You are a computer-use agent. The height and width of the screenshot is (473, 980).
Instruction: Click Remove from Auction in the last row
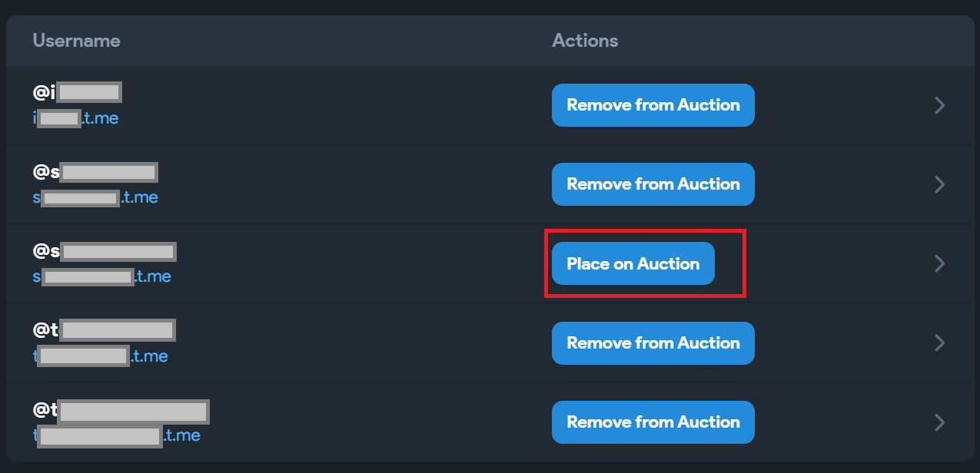(653, 422)
